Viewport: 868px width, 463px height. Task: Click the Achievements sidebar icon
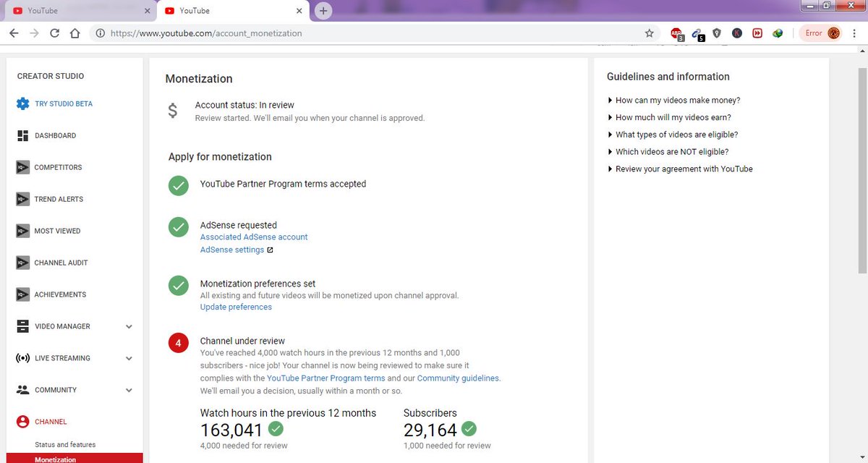click(x=22, y=294)
